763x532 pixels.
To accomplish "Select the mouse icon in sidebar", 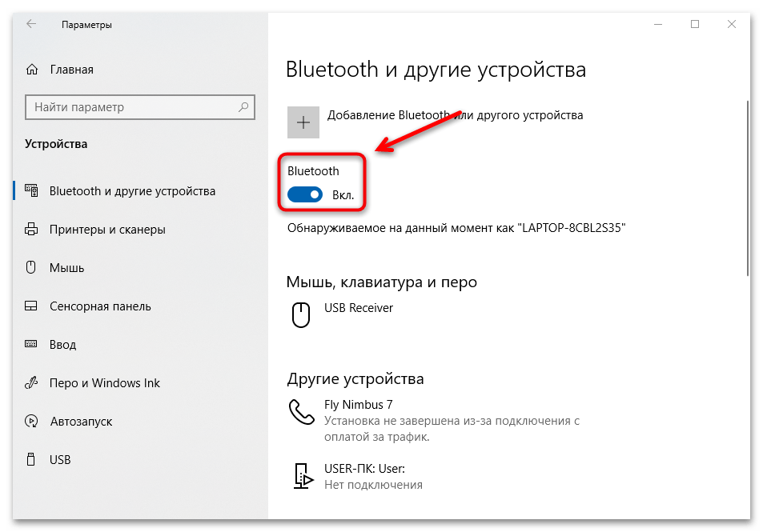I will [x=31, y=267].
